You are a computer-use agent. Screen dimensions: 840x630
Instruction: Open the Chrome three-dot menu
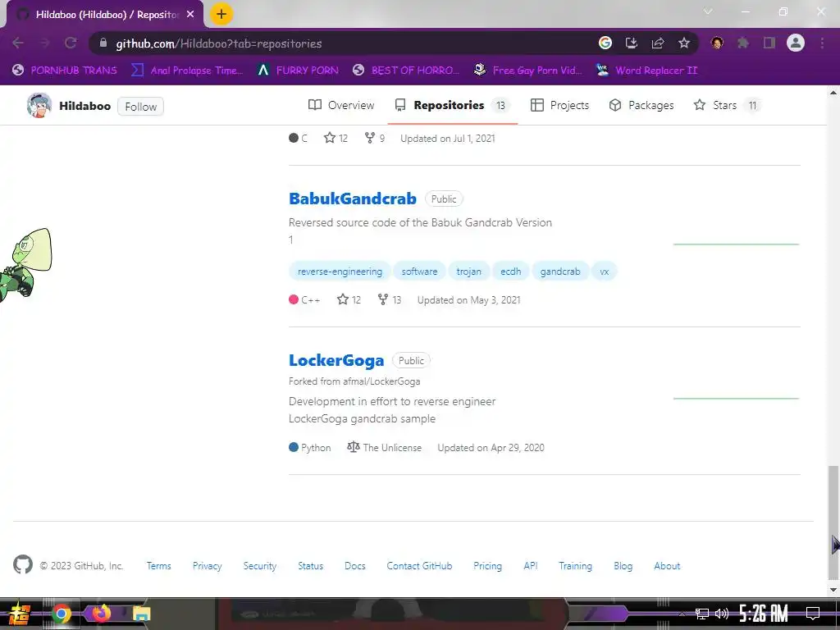[x=822, y=43]
